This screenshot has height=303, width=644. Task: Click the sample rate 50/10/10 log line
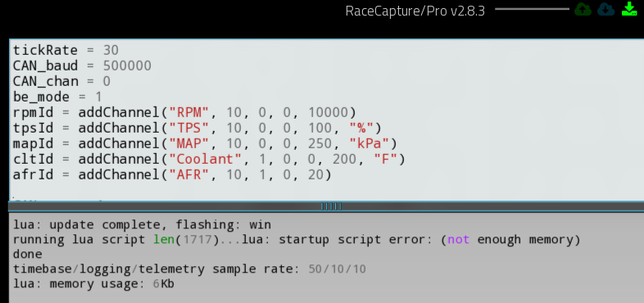click(189, 269)
